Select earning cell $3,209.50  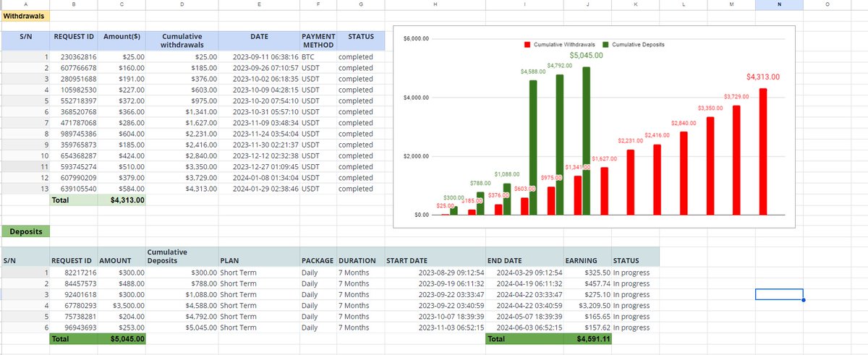587,305
